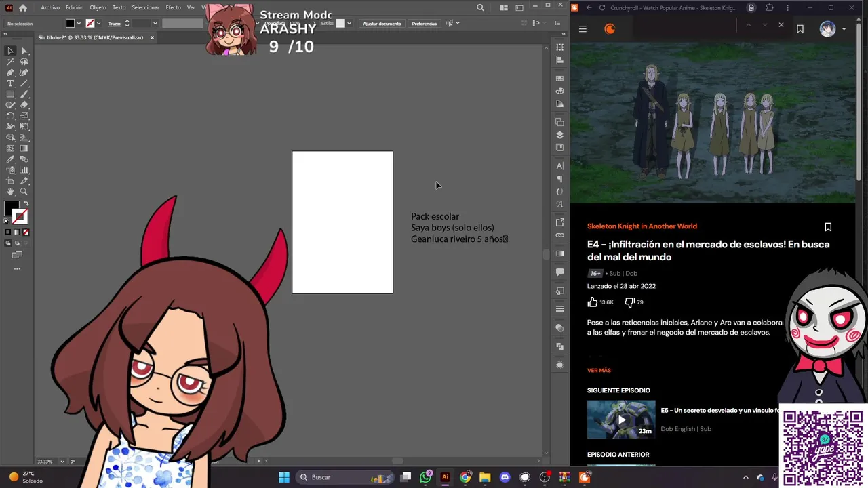Viewport: 868px width, 488px height.
Task: Open Edit Toolbar three-dots button
Action: [x=17, y=269]
